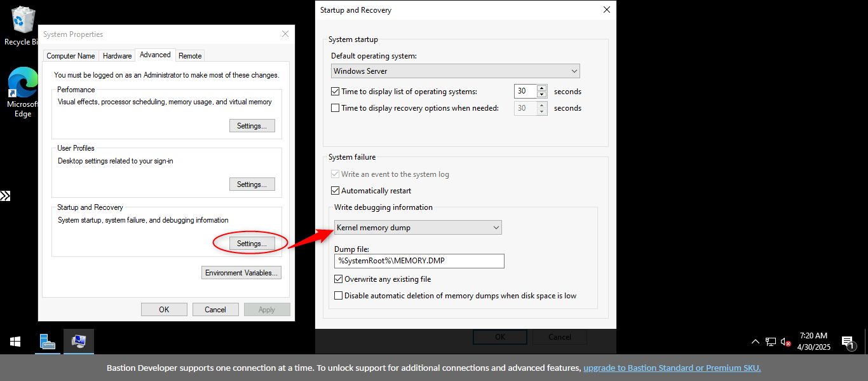Viewport: 868px width, 381px height.
Task: Select the Advanced tab
Action: point(155,55)
